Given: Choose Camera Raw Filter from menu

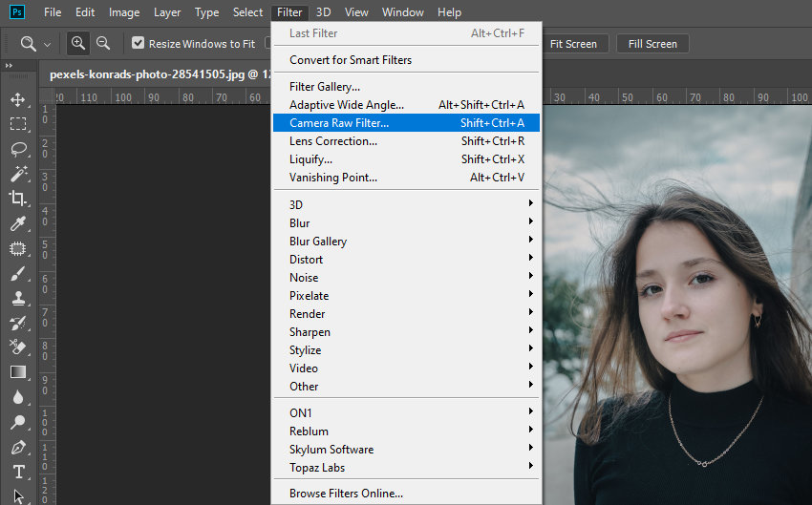Looking at the screenshot, I should pyautogui.click(x=407, y=122).
